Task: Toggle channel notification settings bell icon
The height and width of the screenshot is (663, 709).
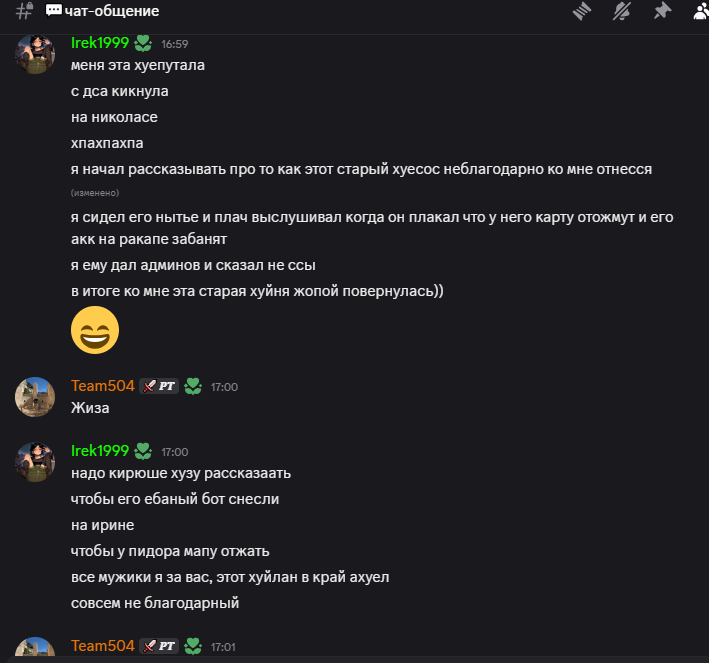Action: [623, 11]
